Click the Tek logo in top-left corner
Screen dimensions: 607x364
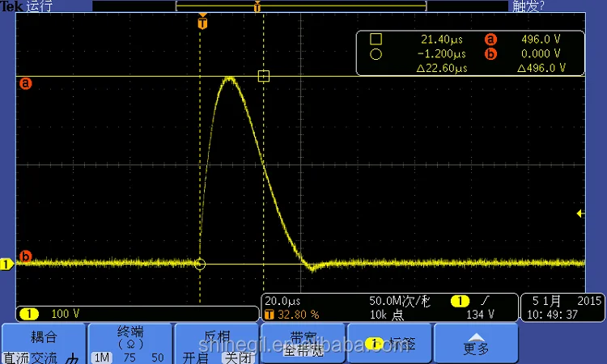click(11, 6)
